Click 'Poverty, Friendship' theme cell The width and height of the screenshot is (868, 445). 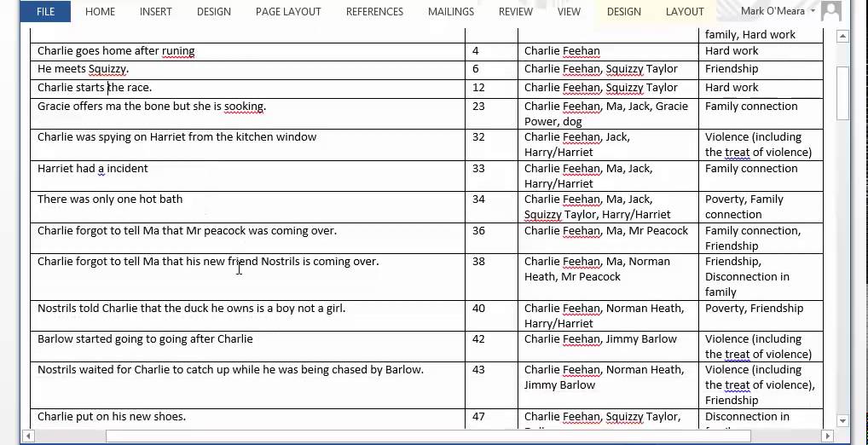[761, 315]
